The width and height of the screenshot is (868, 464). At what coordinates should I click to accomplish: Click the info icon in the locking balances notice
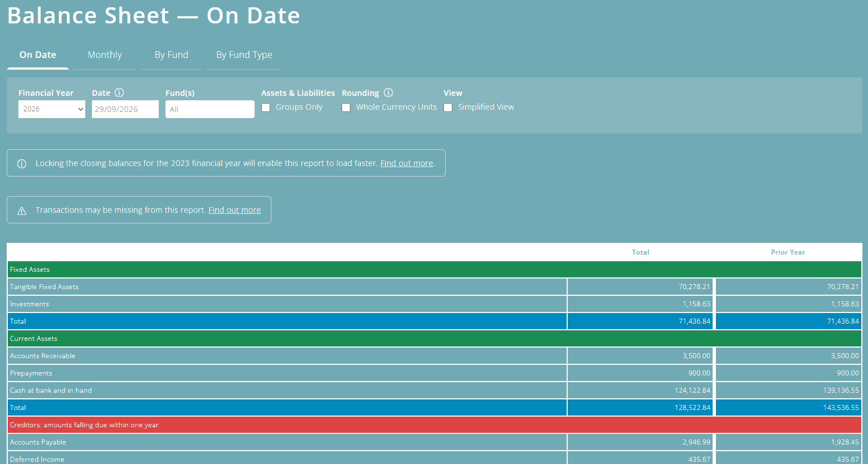click(x=22, y=164)
